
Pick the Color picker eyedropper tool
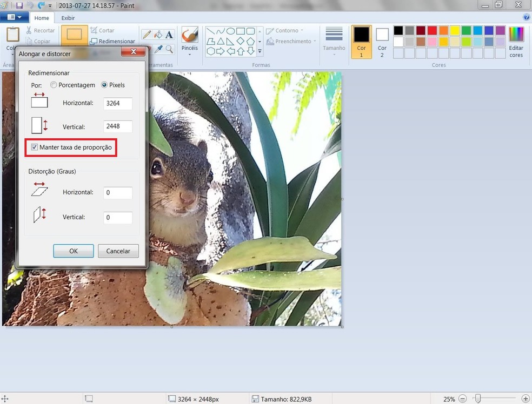tap(158, 50)
